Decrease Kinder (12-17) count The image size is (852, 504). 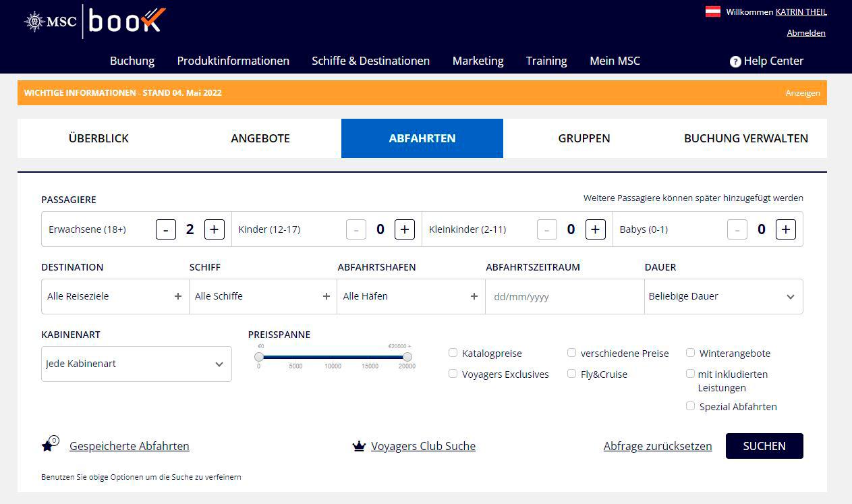356,229
